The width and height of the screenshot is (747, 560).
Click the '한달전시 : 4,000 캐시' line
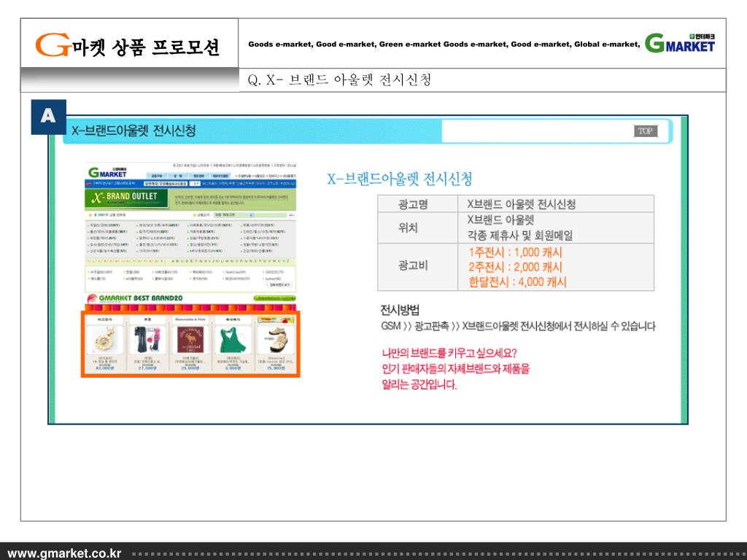click(517, 282)
